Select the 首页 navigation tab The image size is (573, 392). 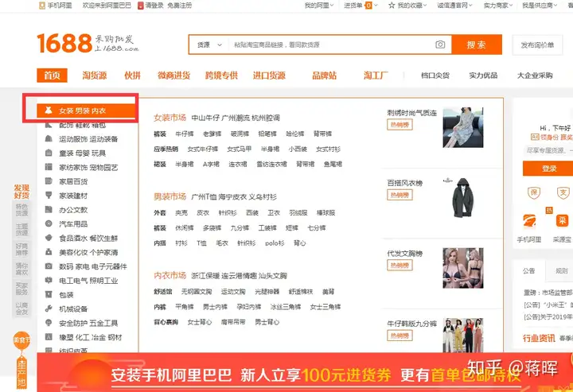click(x=52, y=76)
